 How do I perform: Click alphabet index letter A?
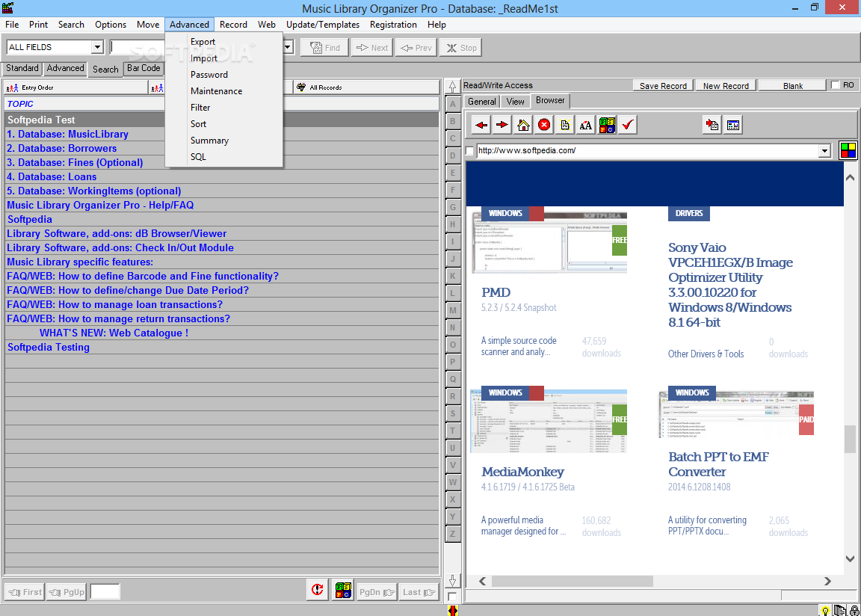coord(453,104)
